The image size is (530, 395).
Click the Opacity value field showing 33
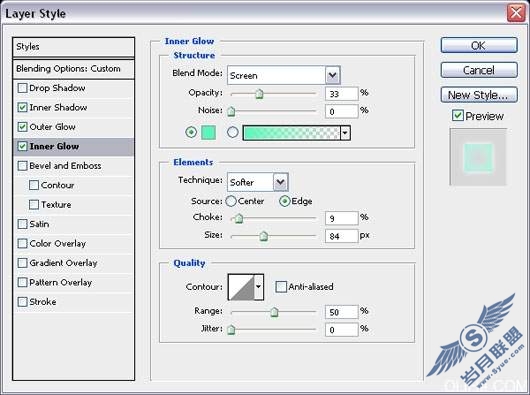[x=341, y=94]
